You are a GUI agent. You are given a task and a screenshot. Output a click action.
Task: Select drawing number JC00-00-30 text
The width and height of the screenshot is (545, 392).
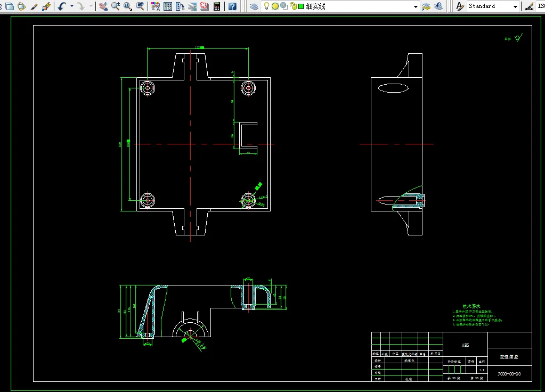coord(509,374)
